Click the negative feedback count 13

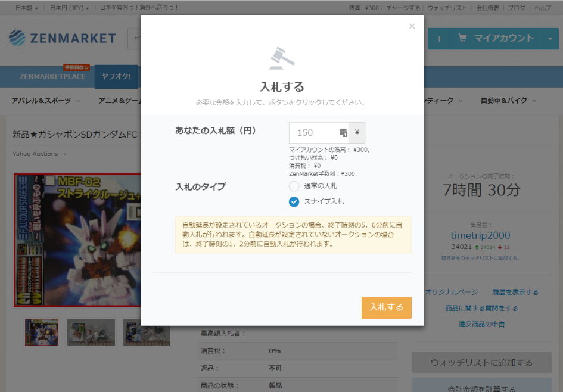point(506,247)
